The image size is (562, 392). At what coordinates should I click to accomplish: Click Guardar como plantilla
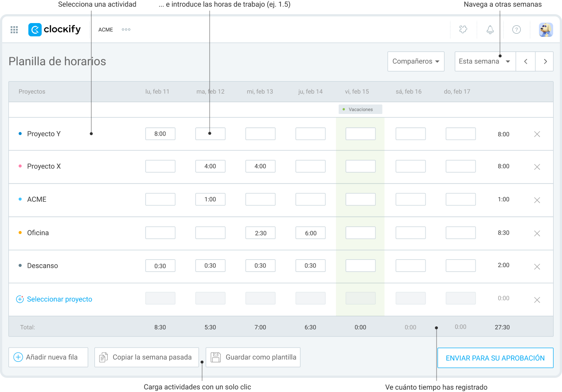(x=253, y=357)
